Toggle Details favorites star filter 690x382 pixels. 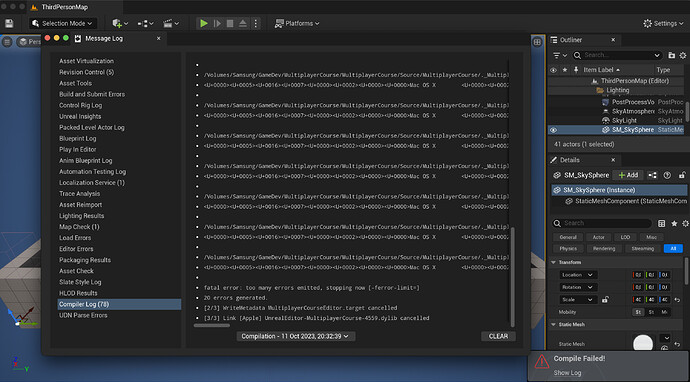pos(674,224)
